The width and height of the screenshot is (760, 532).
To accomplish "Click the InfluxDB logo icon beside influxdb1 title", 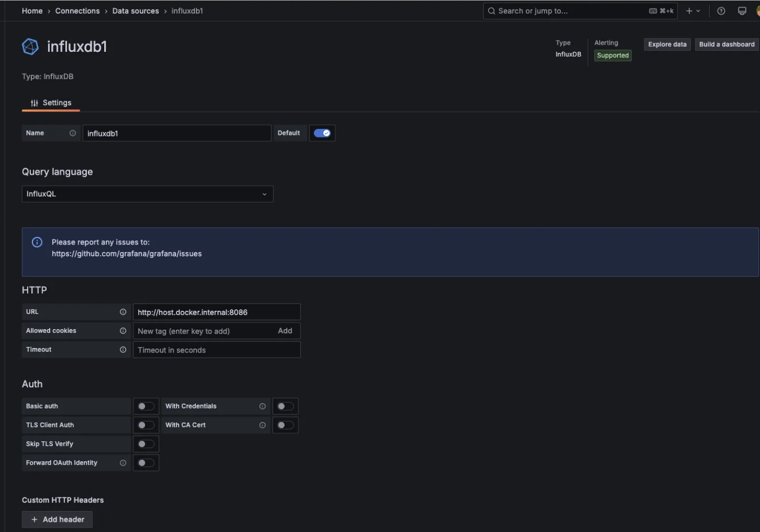I will pos(30,47).
